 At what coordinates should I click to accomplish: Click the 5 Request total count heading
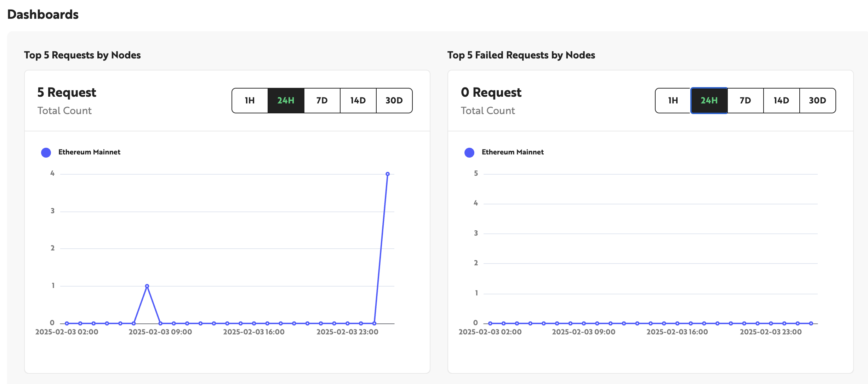66,92
